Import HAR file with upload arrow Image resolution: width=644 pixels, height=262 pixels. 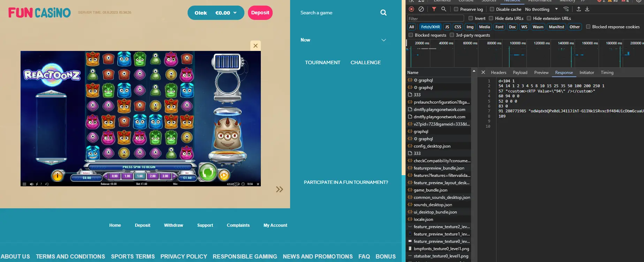pos(579,9)
